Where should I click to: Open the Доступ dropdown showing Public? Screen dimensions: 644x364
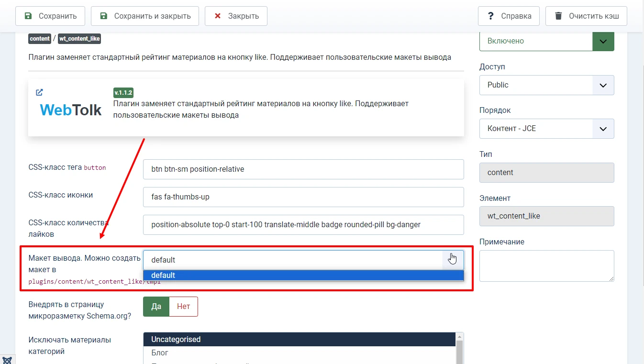(603, 85)
